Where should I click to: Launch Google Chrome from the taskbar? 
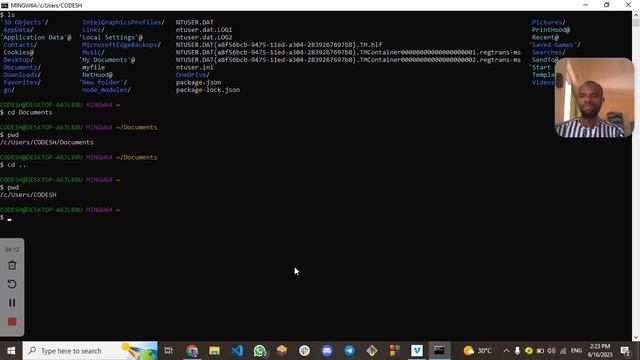tap(192, 351)
